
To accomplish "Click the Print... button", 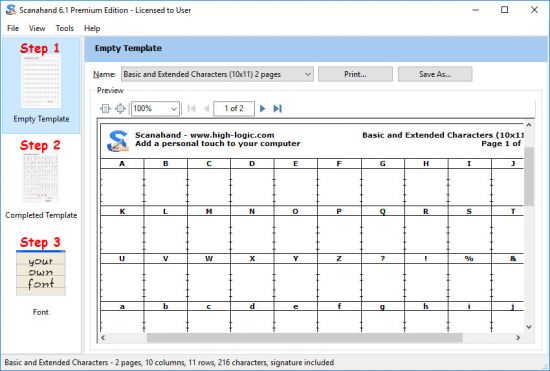I will (355, 74).
